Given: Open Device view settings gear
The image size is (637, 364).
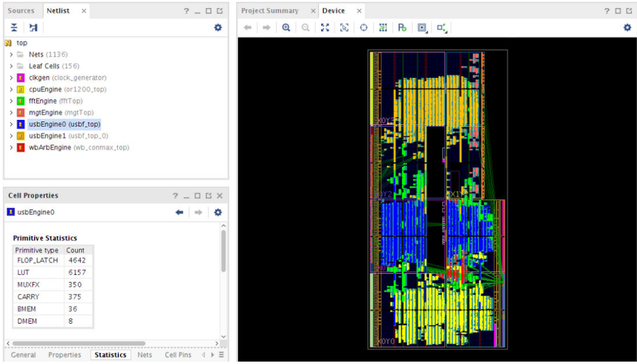Looking at the screenshot, I should tap(627, 27).
